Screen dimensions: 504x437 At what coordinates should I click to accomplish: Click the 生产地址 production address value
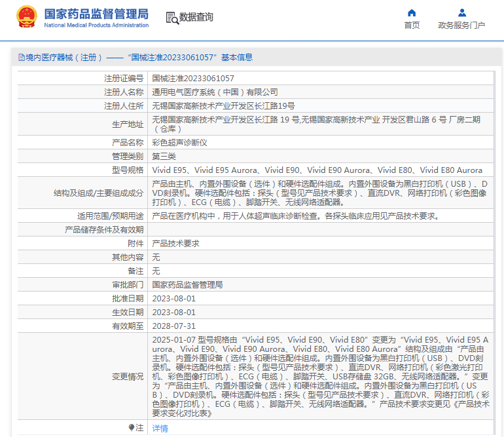pyautogui.click(x=316, y=124)
